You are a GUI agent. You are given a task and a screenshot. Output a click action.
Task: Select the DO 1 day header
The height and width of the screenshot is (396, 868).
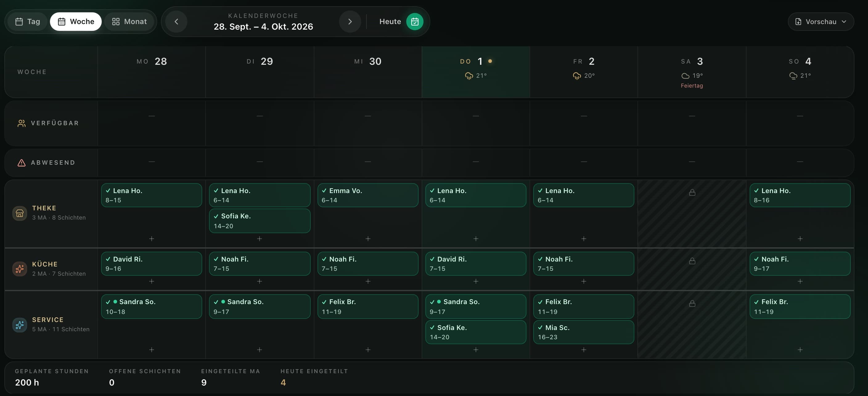click(476, 72)
